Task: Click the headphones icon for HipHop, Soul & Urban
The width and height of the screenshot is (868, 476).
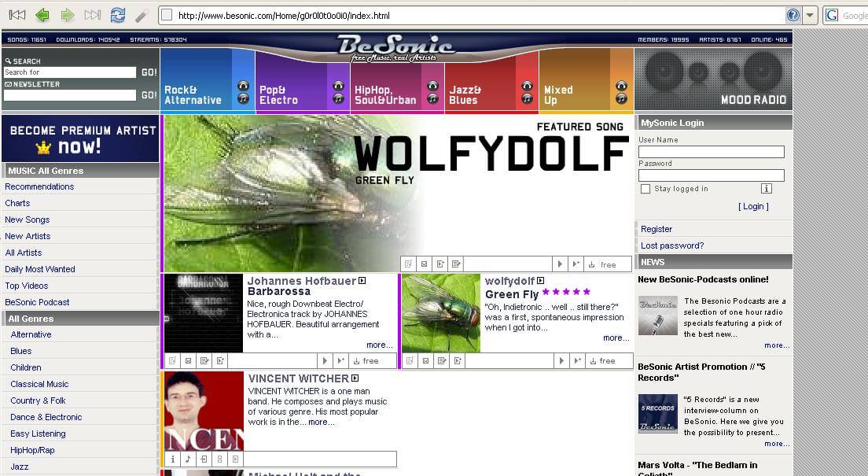Action: pyautogui.click(x=433, y=86)
